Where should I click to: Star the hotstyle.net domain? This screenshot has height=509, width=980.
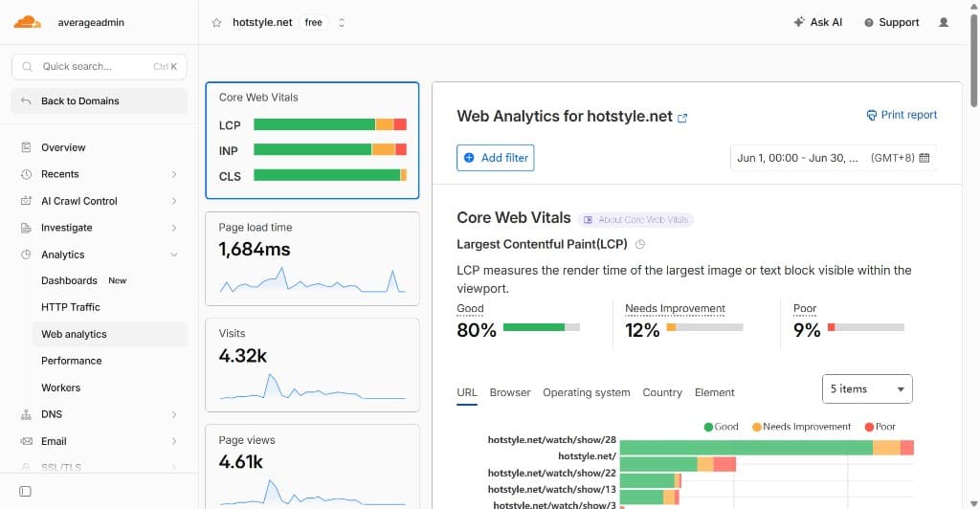(216, 22)
